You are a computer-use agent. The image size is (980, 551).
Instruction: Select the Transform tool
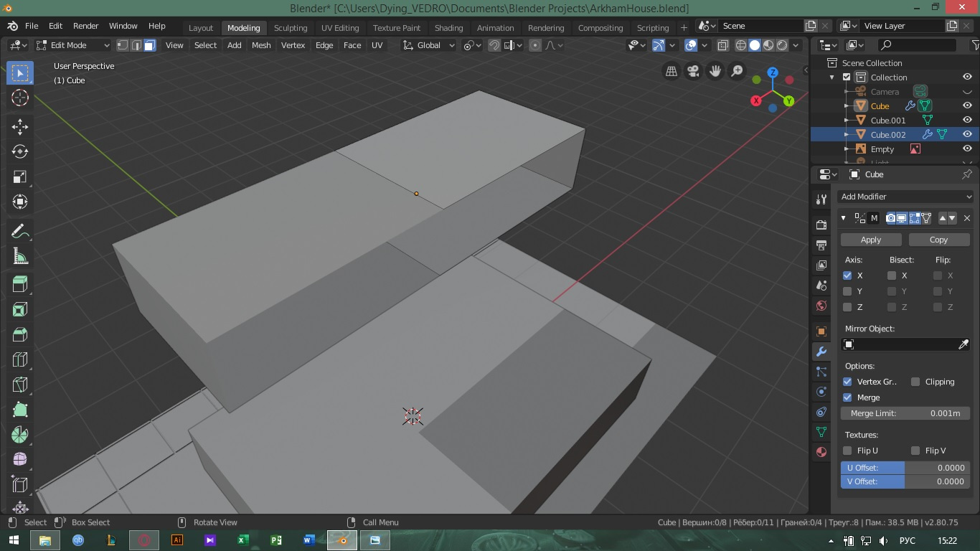20,202
